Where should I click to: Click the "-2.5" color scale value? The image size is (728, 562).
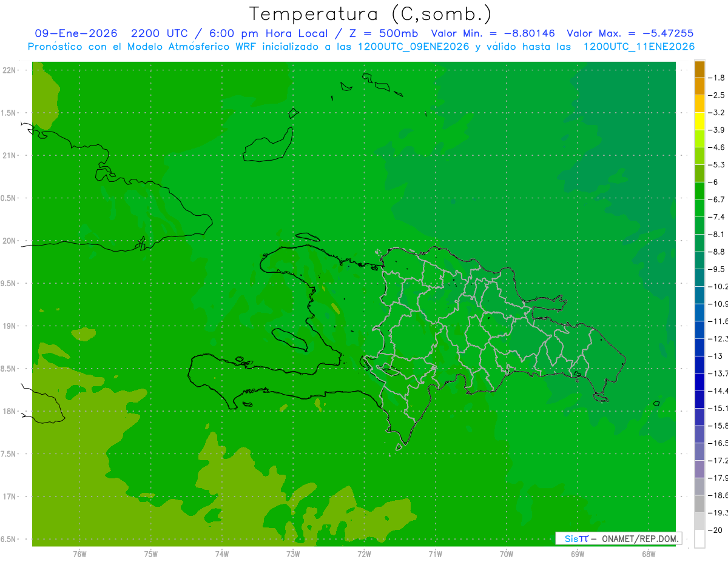tap(717, 95)
